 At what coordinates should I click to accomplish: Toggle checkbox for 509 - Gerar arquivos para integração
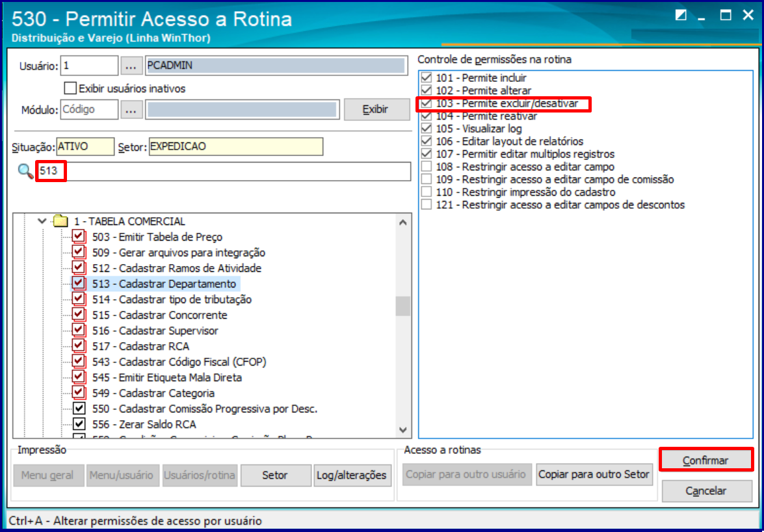coord(79,253)
